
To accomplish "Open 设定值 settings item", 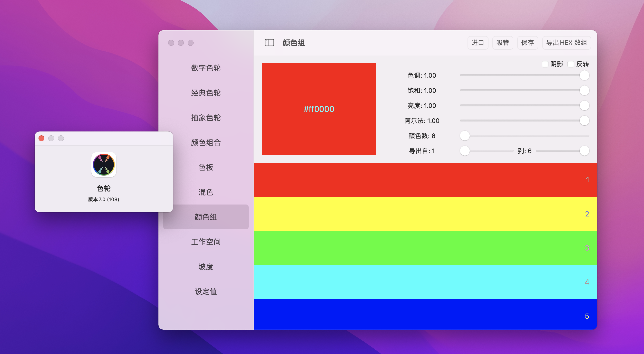I will pos(206,292).
